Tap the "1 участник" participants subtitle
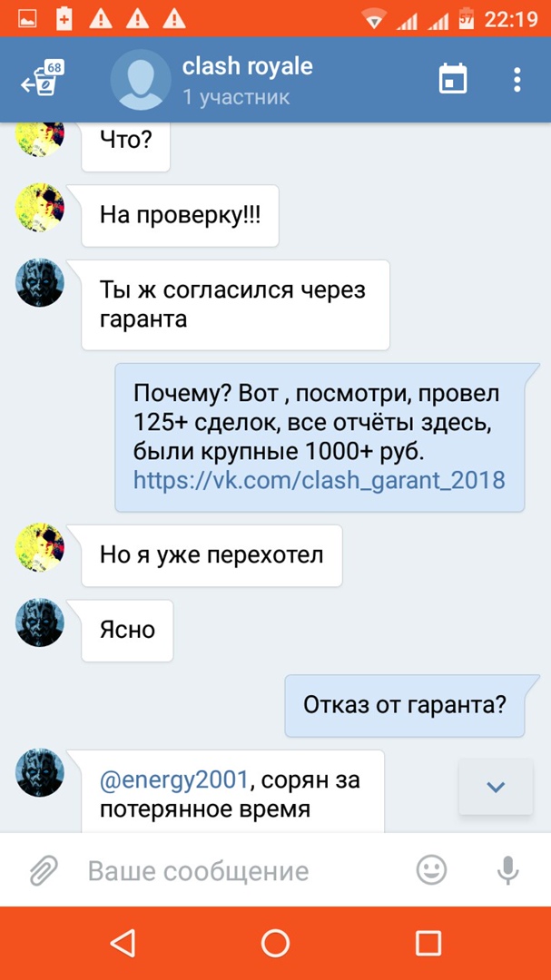 click(236, 97)
